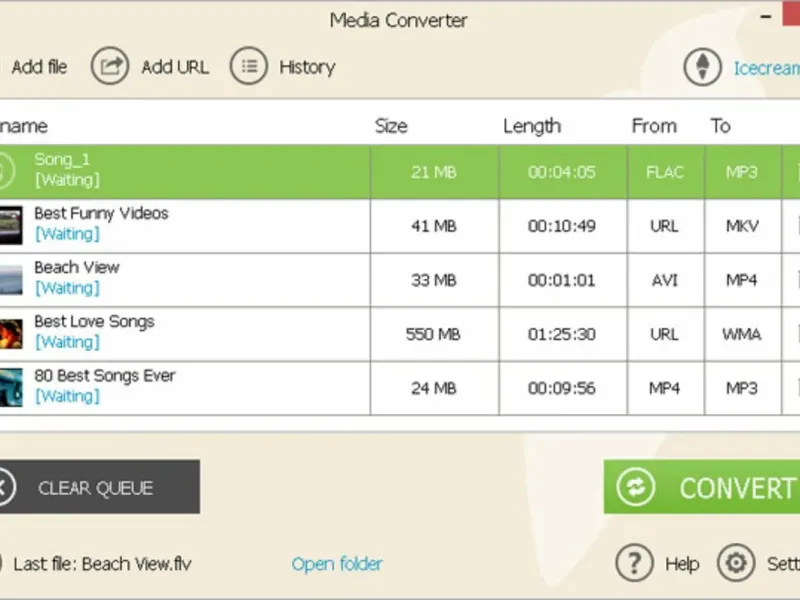Image resolution: width=800 pixels, height=600 pixels.
Task: Select the Beach View title
Action: pos(77,267)
